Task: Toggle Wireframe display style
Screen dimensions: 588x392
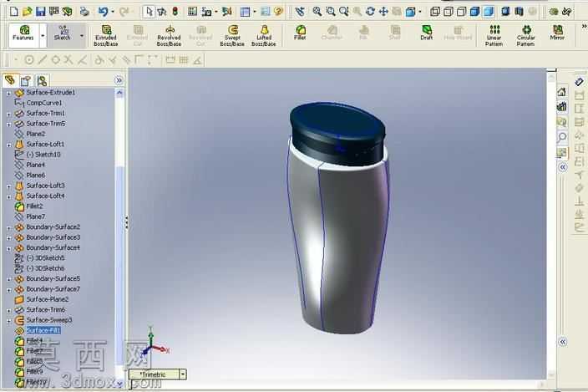Action: (x=435, y=12)
